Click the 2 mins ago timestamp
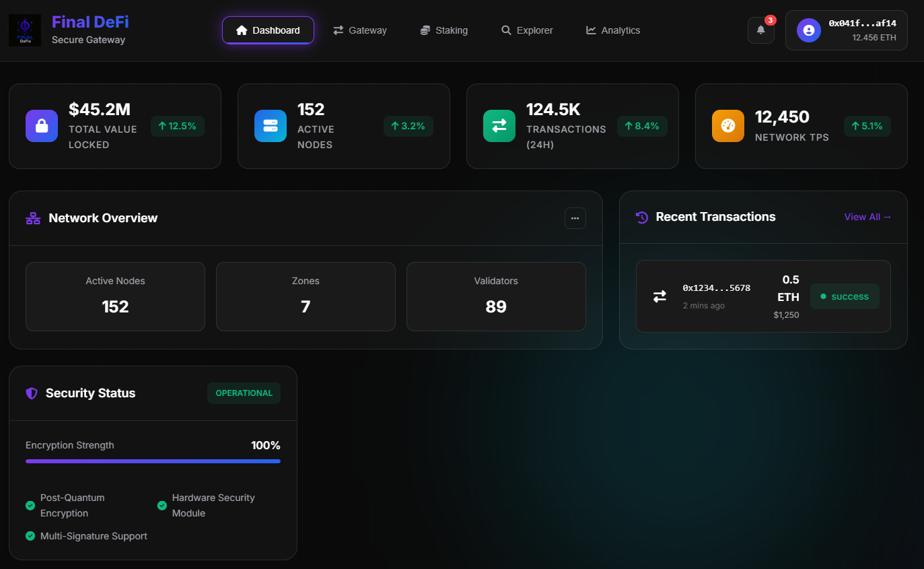Viewport: 924px width, 569px height. [x=704, y=306]
